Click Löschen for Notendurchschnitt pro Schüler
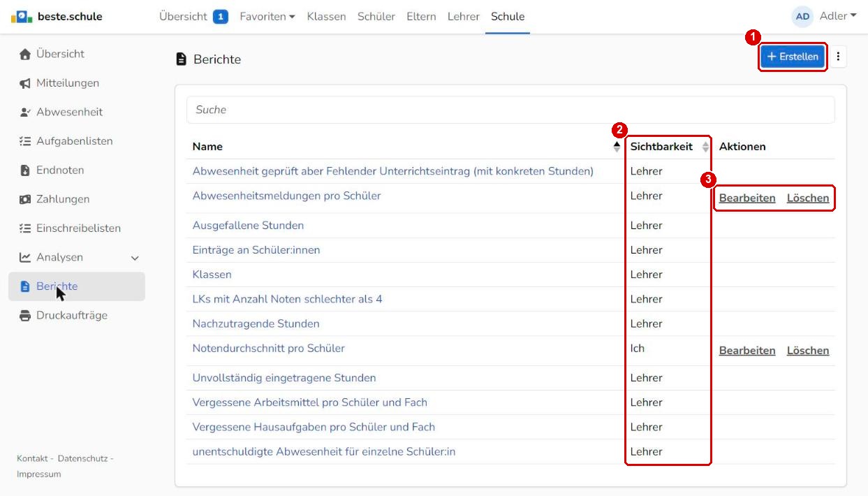 808,351
